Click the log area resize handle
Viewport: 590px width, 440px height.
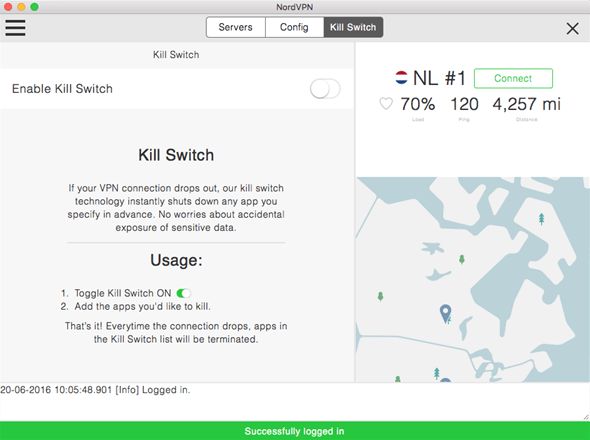[586, 417]
